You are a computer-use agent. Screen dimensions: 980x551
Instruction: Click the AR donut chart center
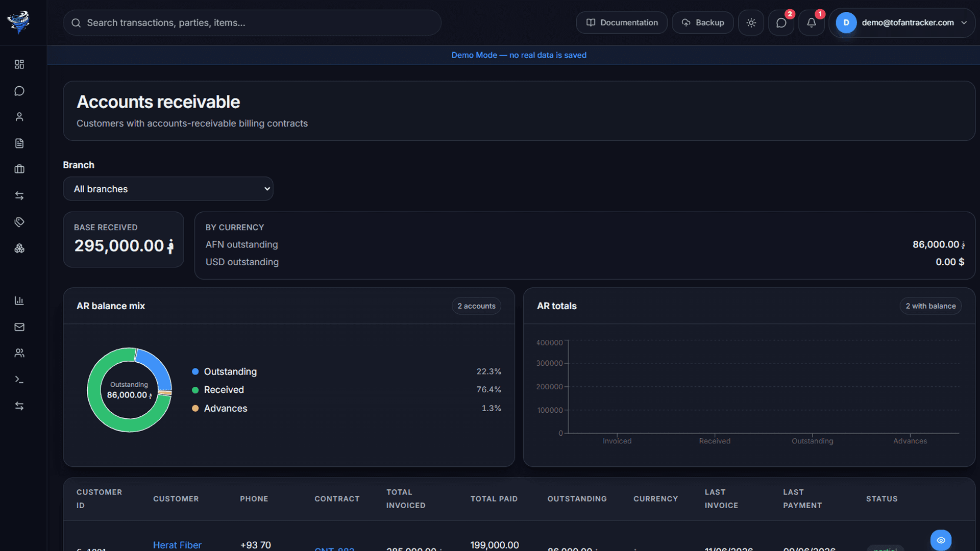pos(129,390)
